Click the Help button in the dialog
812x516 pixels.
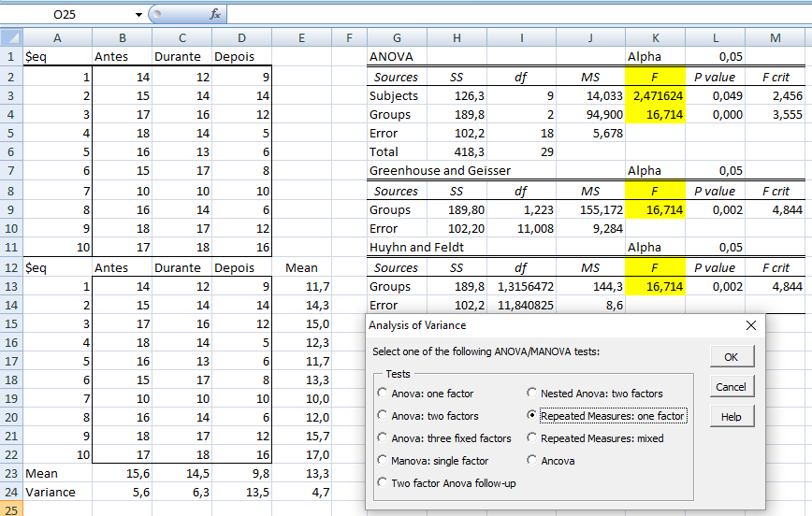tap(732, 417)
